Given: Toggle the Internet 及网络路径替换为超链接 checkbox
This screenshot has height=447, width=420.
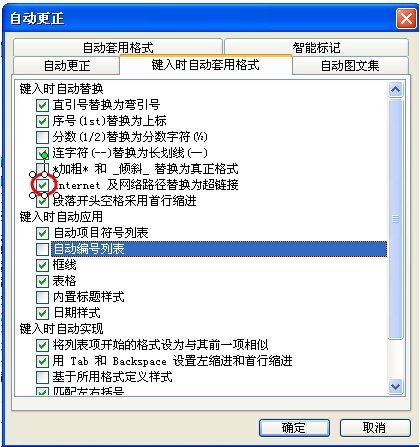Looking at the screenshot, I should (42, 185).
